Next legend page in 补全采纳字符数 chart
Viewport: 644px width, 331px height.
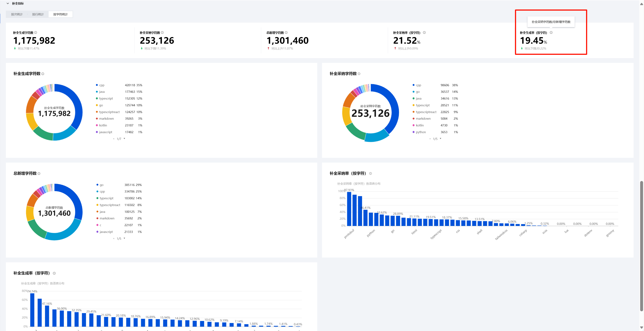coord(440,139)
